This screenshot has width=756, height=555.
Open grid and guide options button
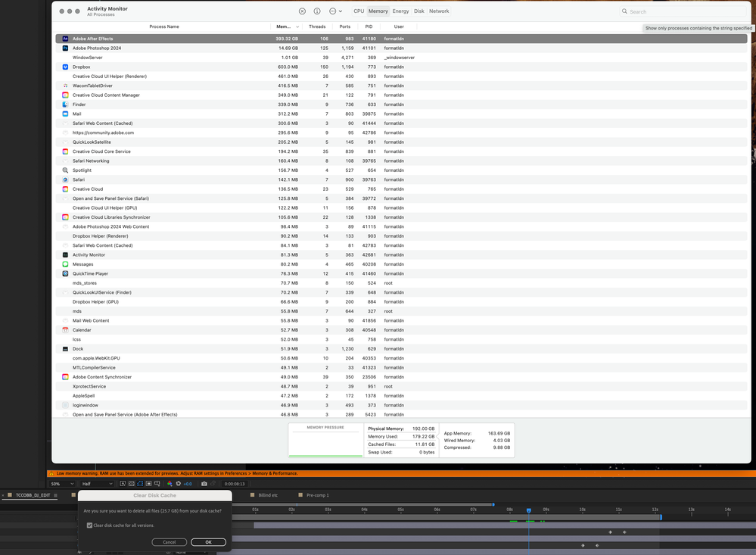(x=157, y=484)
